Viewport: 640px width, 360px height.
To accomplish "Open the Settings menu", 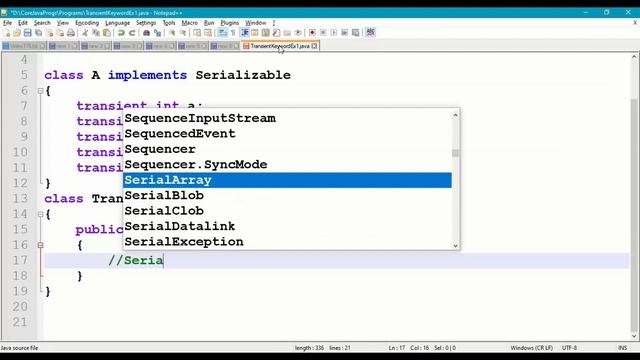I will click(x=146, y=23).
